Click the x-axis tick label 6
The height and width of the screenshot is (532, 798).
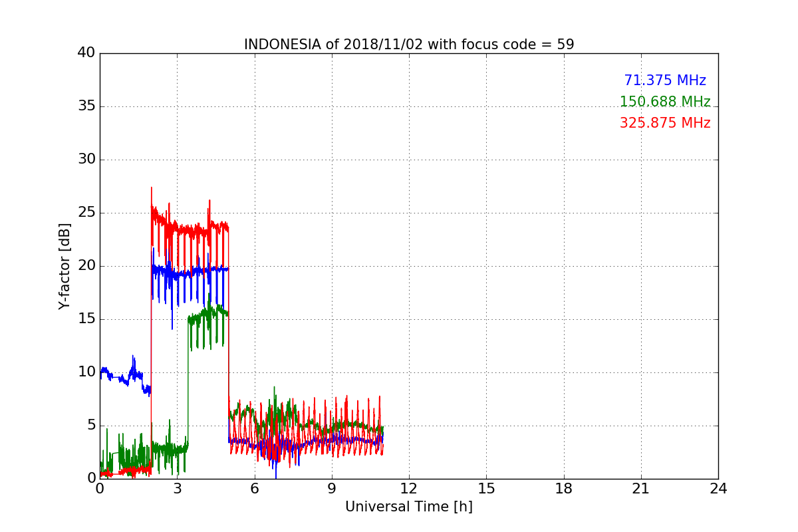pos(255,489)
